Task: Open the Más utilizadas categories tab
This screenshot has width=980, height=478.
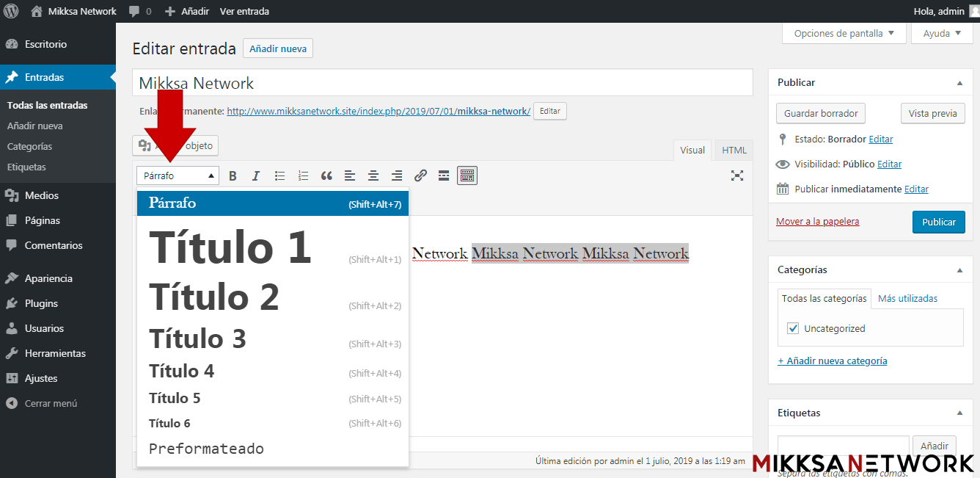Action: point(907,298)
